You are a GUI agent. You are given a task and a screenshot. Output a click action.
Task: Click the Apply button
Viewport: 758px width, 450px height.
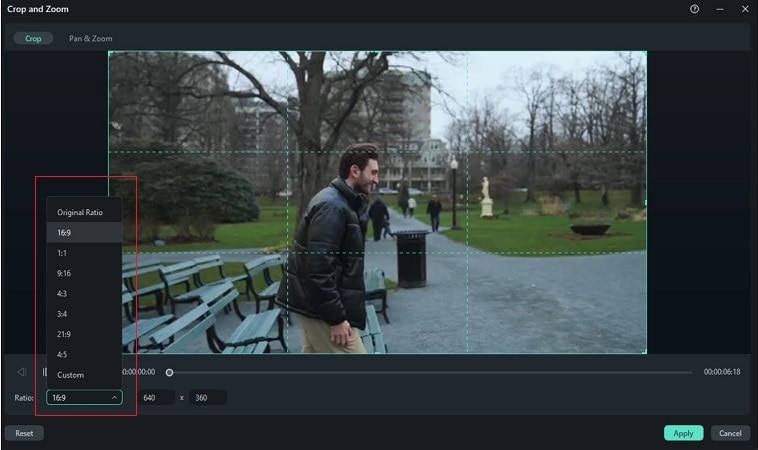683,433
